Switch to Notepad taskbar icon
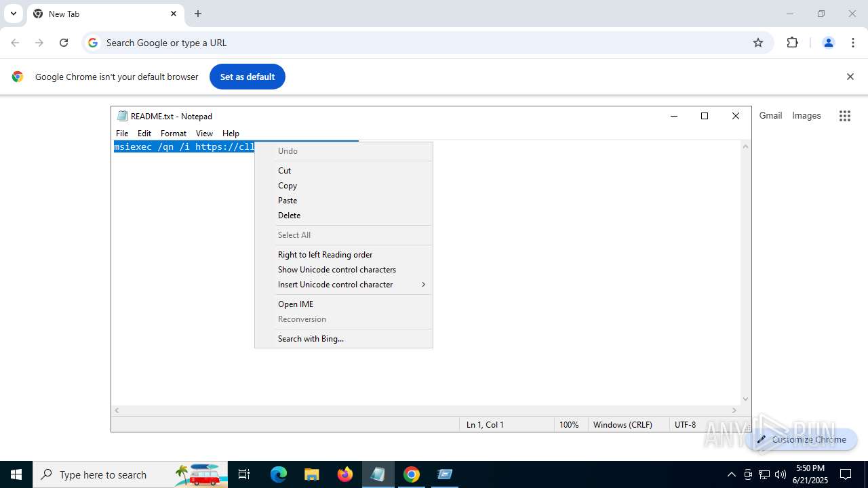Image resolution: width=868 pixels, height=488 pixels. (378, 474)
